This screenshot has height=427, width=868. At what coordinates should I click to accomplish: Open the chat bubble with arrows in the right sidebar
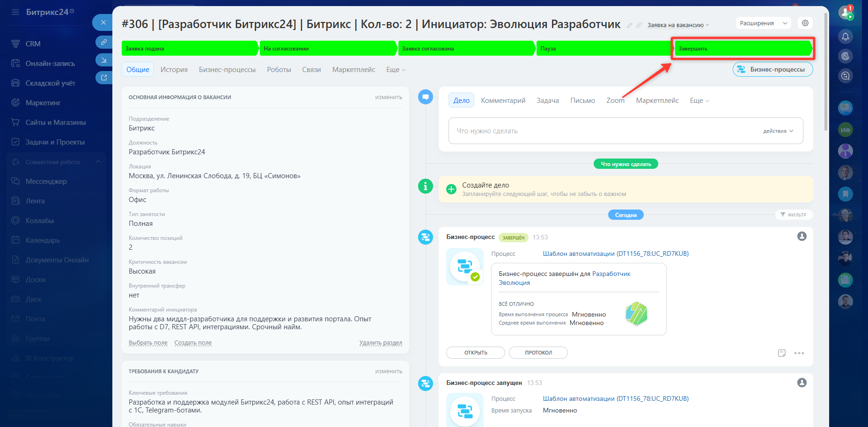[x=846, y=76]
